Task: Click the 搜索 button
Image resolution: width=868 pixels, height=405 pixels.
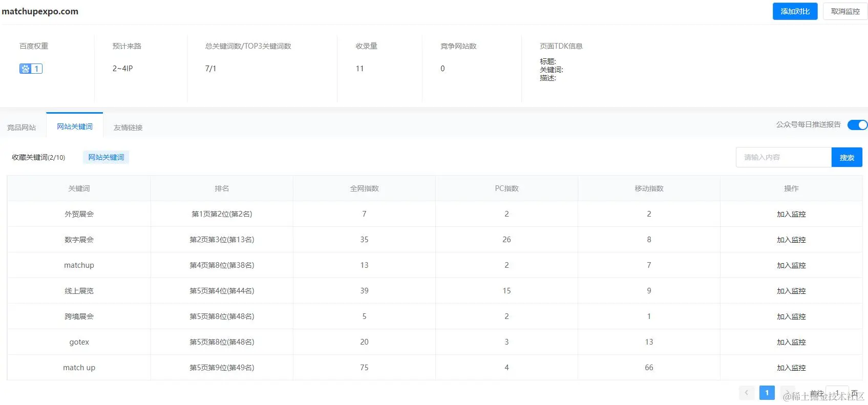Action: (x=846, y=157)
